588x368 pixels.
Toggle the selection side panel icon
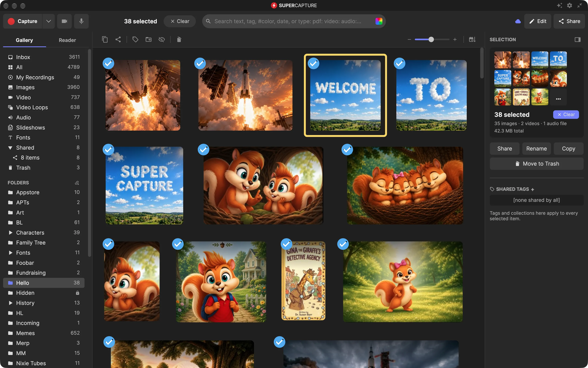578,39
